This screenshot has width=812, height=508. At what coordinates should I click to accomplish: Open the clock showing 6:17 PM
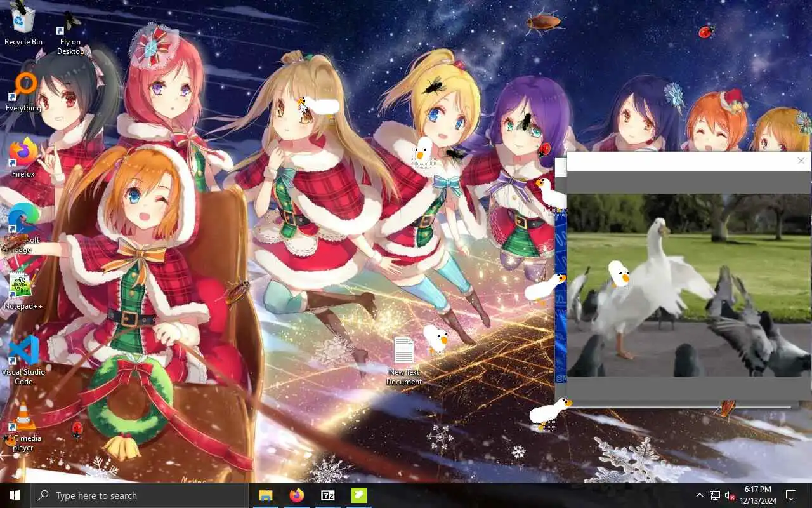click(758, 495)
